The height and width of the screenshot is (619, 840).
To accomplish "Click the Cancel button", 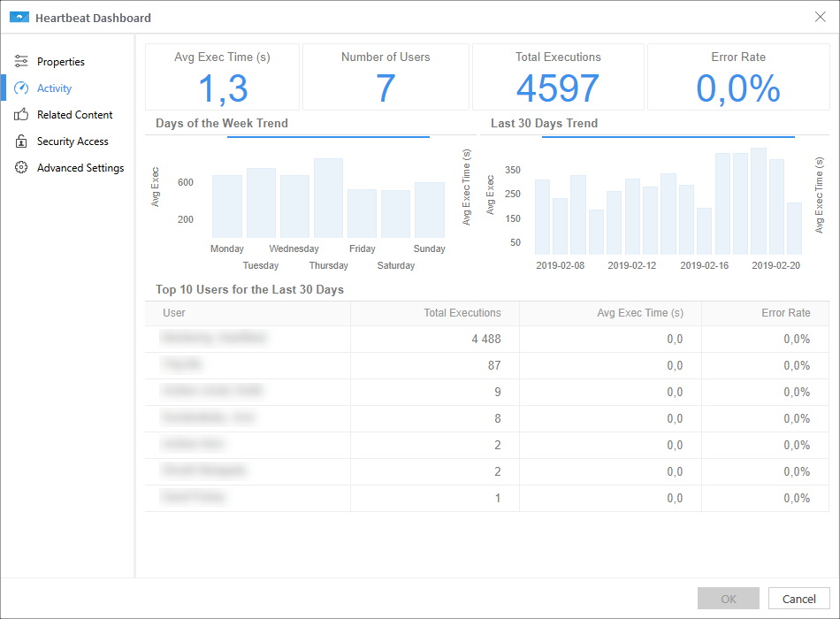I will point(798,599).
